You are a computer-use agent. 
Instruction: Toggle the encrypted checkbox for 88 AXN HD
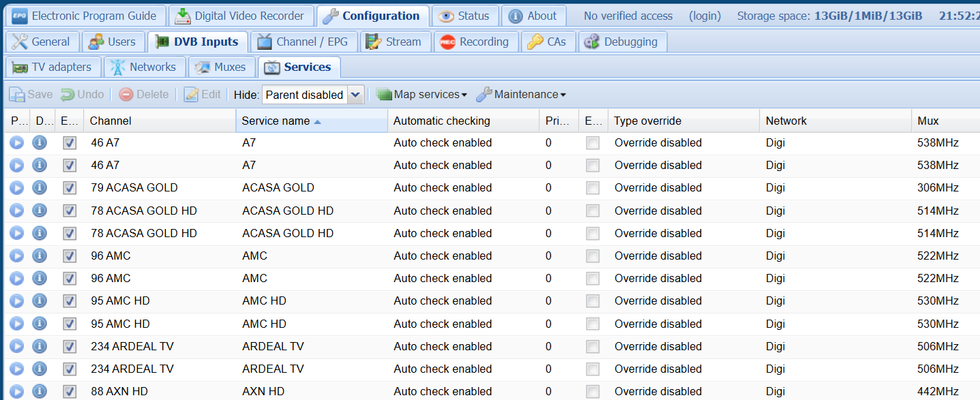click(x=593, y=392)
